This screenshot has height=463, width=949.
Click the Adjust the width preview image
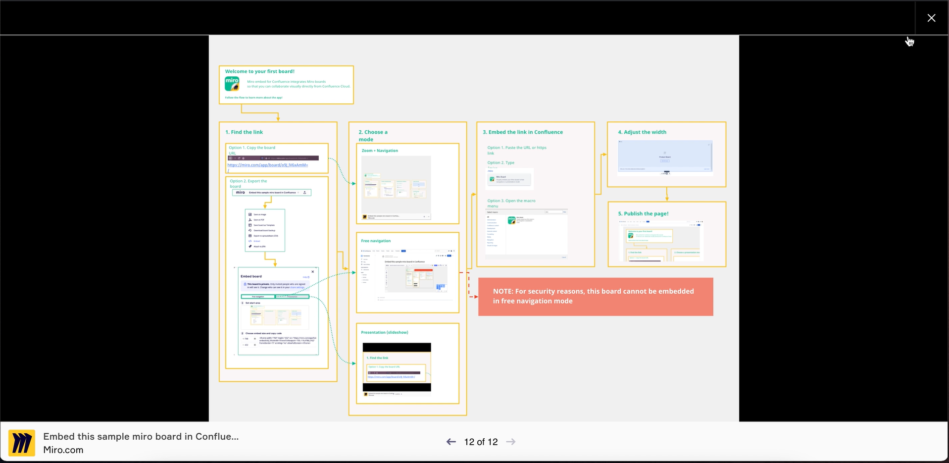665,157
